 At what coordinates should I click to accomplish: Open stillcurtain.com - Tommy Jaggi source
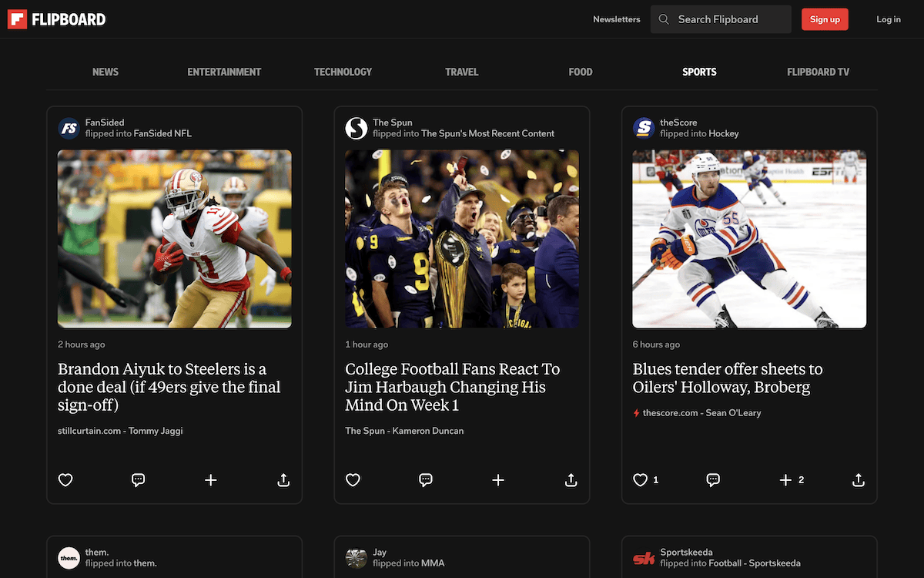[x=120, y=431]
